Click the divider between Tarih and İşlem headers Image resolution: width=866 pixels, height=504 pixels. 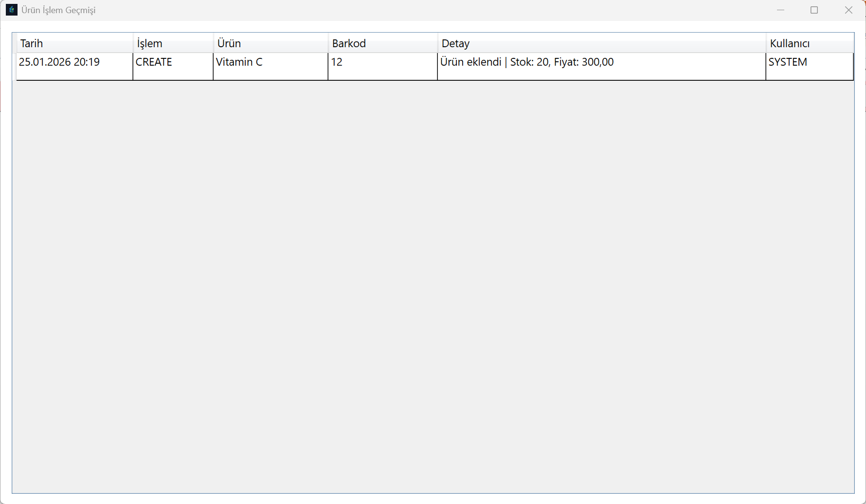click(133, 43)
